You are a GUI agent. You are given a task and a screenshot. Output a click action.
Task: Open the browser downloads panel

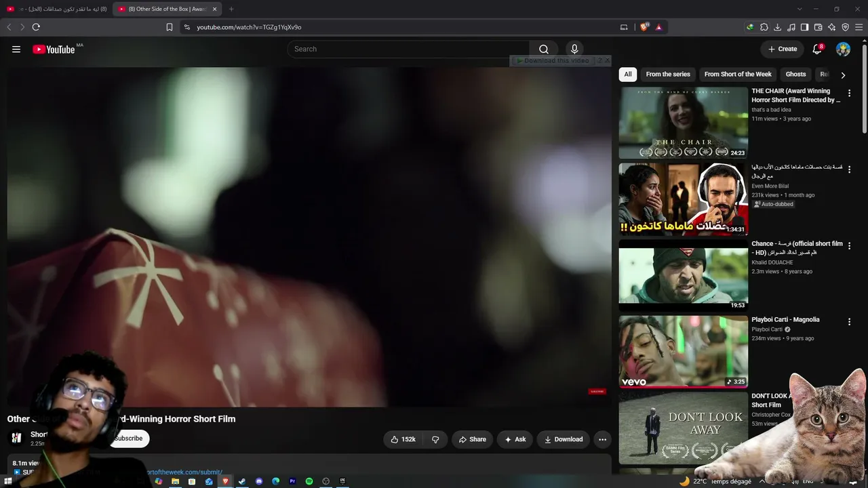(x=777, y=27)
